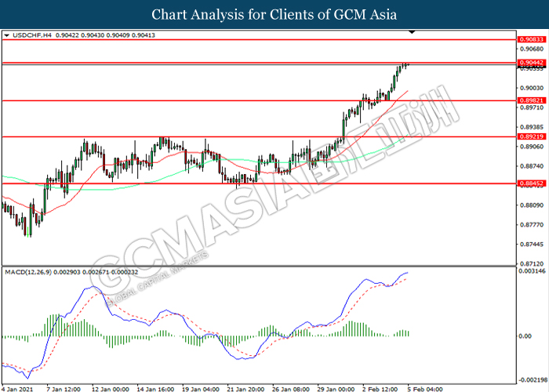Click the 5 Feb 04:00 time label

click(x=425, y=389)
